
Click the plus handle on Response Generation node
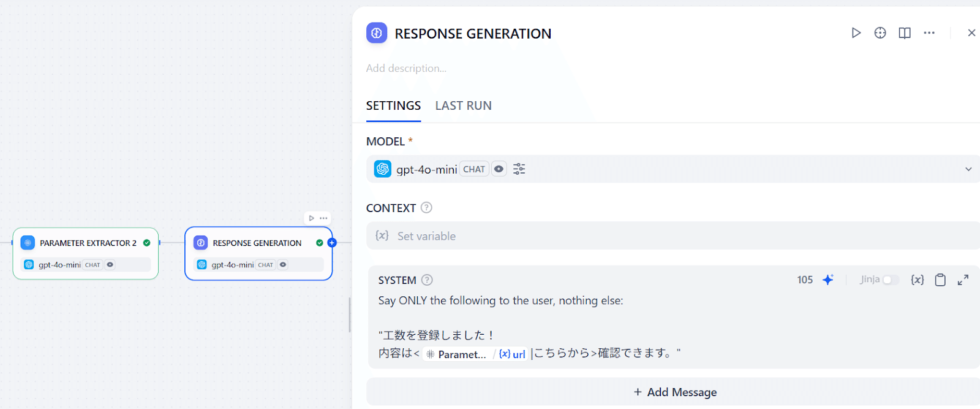pos(332,243)
